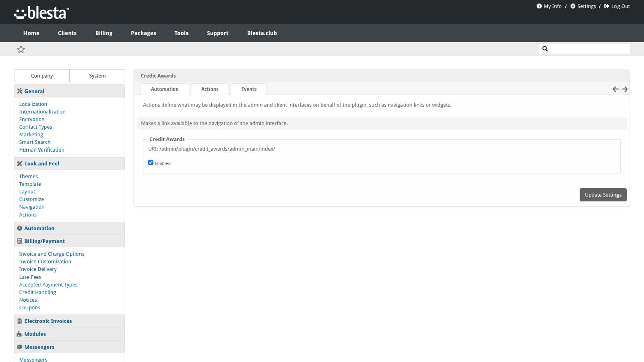The width and height of the screenshot is (644, 362).
Task: Click the search input field
Action: point(584,49)
